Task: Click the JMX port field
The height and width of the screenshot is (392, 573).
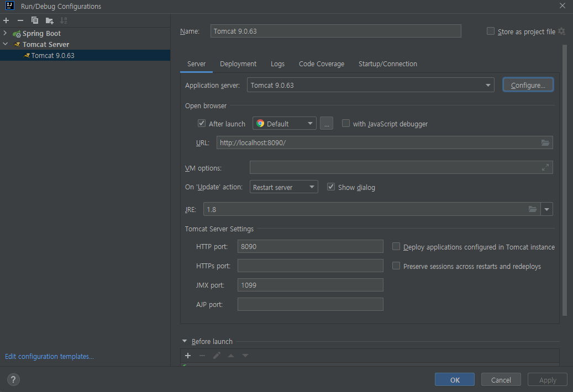Action: point(310,285)
